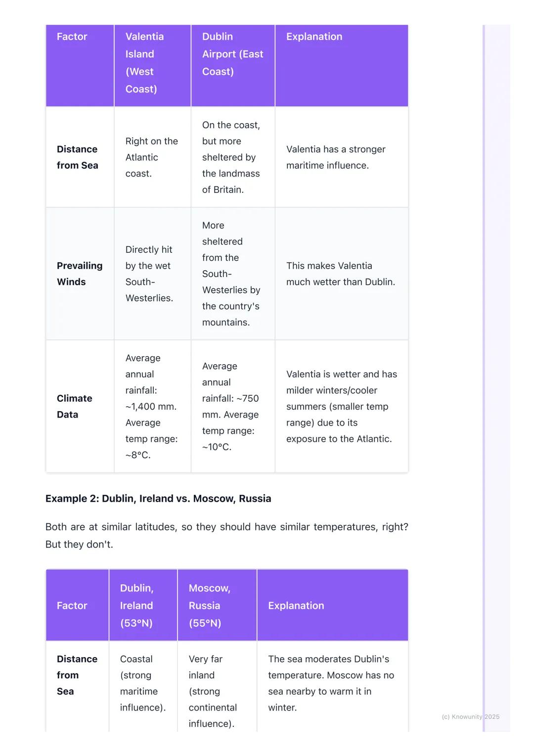The image size is (534, 756).
Task: Select the Climate Data row label
Action: 75,406
